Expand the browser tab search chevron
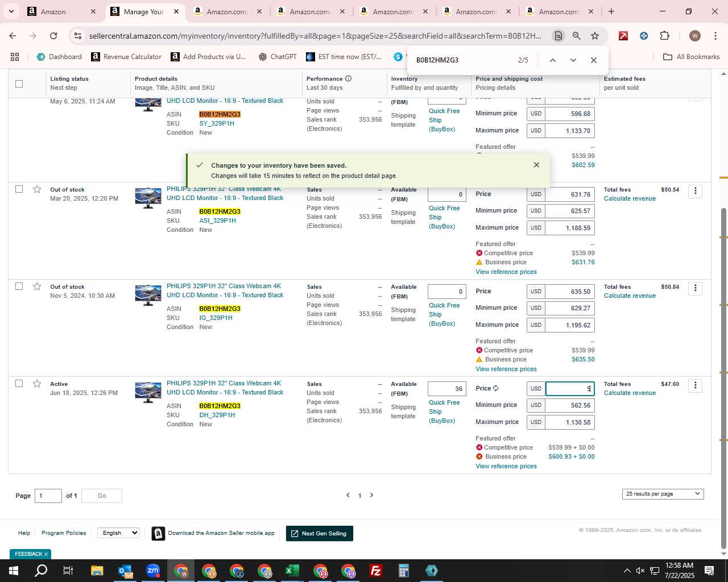Screen dimensions: 728x582 (11, 11)
